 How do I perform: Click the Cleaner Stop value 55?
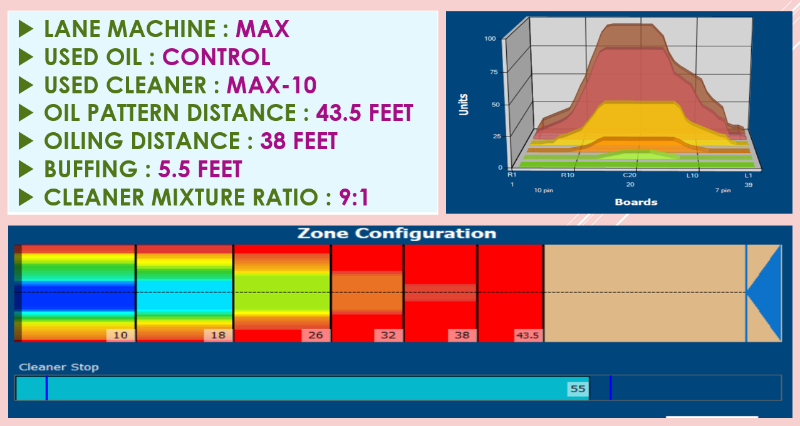577,387
